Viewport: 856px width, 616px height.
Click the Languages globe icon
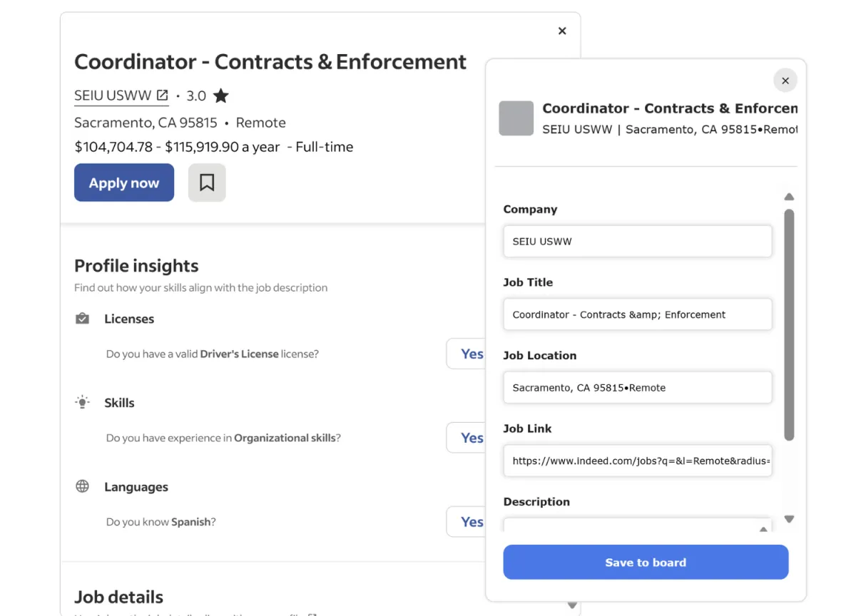point(83,487)
